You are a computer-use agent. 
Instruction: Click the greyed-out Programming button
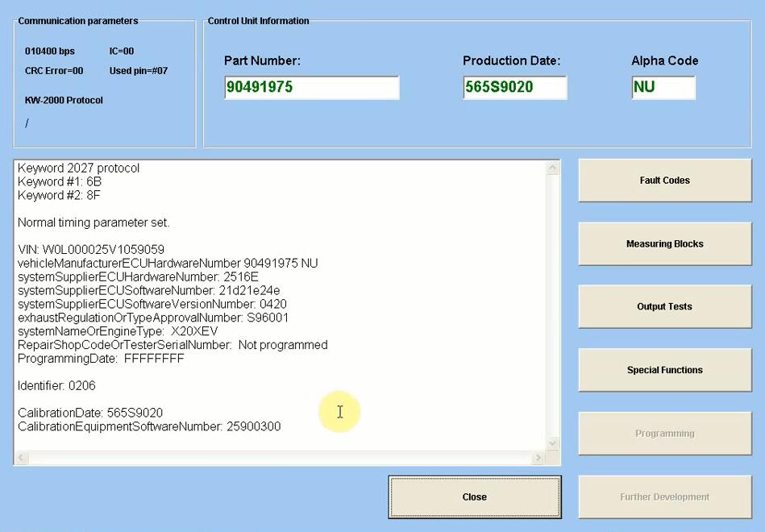(665, 434)
